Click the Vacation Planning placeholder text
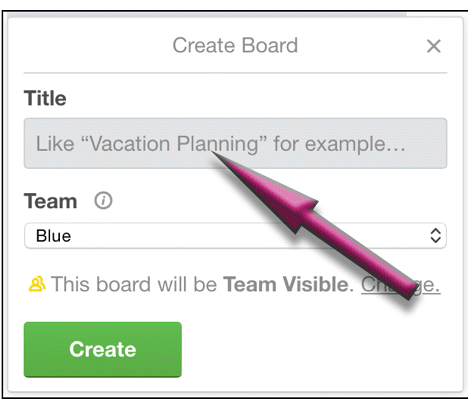Image resolution: width=468 pixels, height=408 pixels. 221,144
